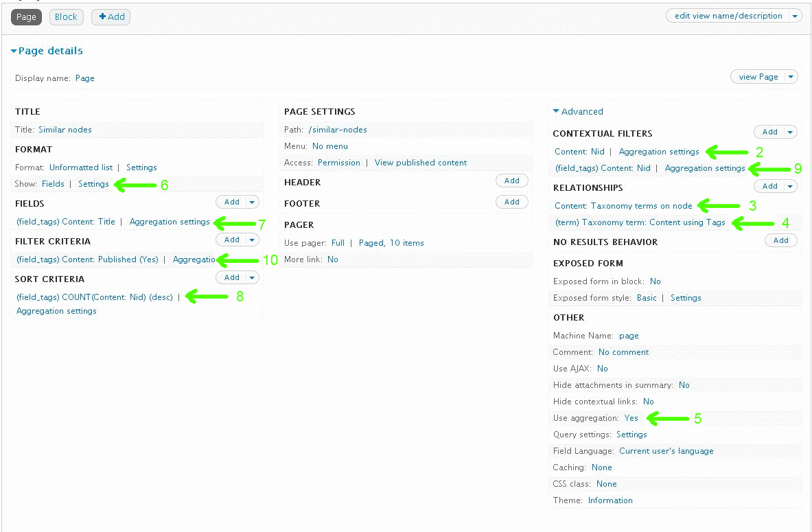The image size is (812, 532).
Task: Click Exposed form style Basic link
Action: coord(647,298)
